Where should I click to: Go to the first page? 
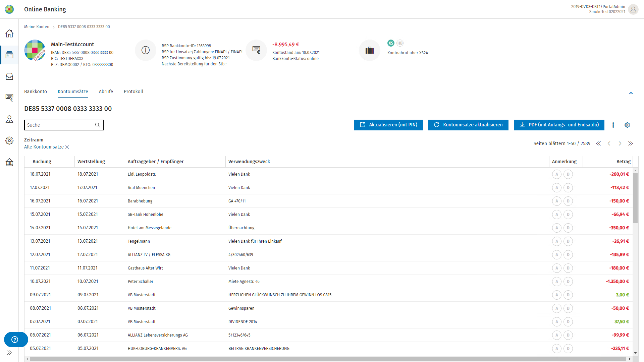coord(598,143)
